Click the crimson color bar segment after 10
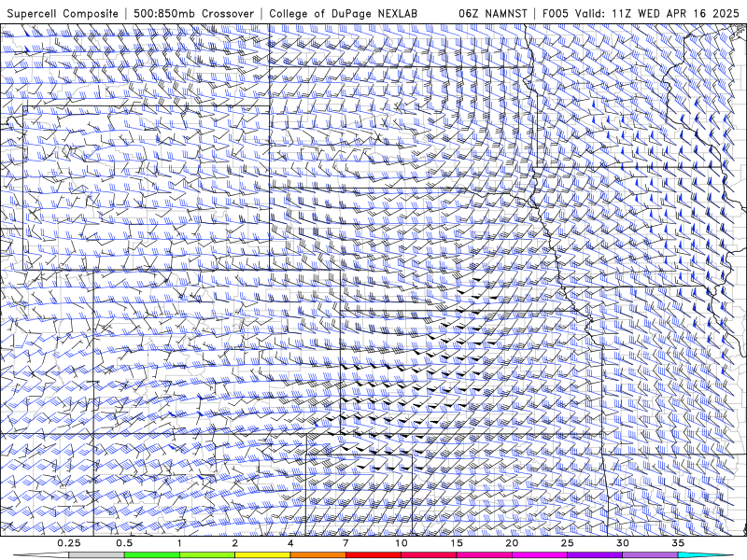This screenshot has height=560, width=747. tap(429, 555)
